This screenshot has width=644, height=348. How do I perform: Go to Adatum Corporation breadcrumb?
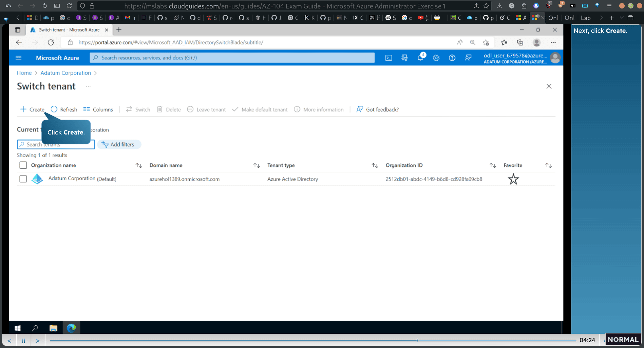66,73
